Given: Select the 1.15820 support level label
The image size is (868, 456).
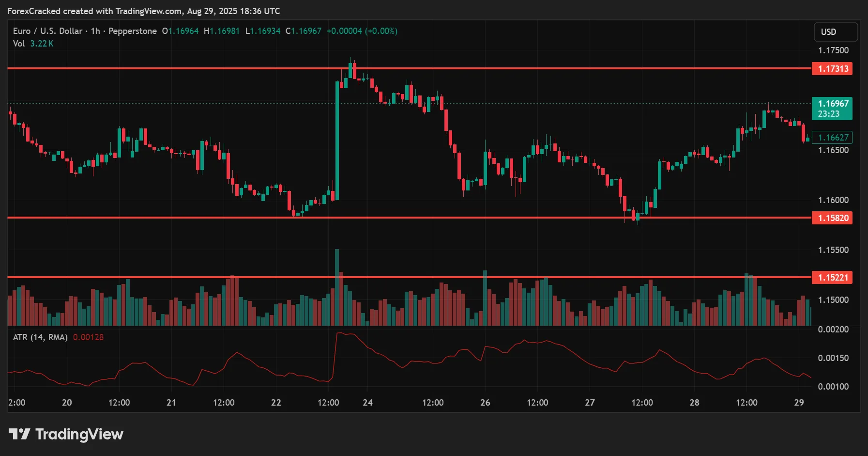Looking at the screenshot, I should 832,218.
